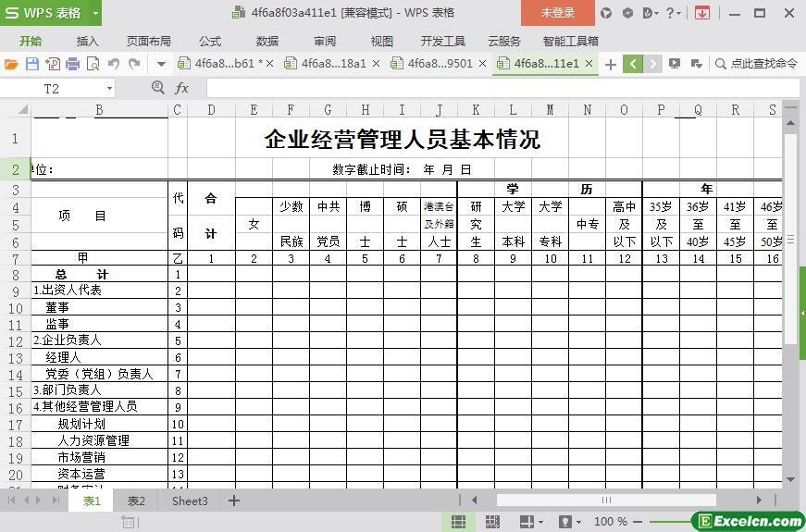Close the active 4f6a8...11e1 document tab
Image resolution: width=806 pixels, height=532 pixels.
589,64
